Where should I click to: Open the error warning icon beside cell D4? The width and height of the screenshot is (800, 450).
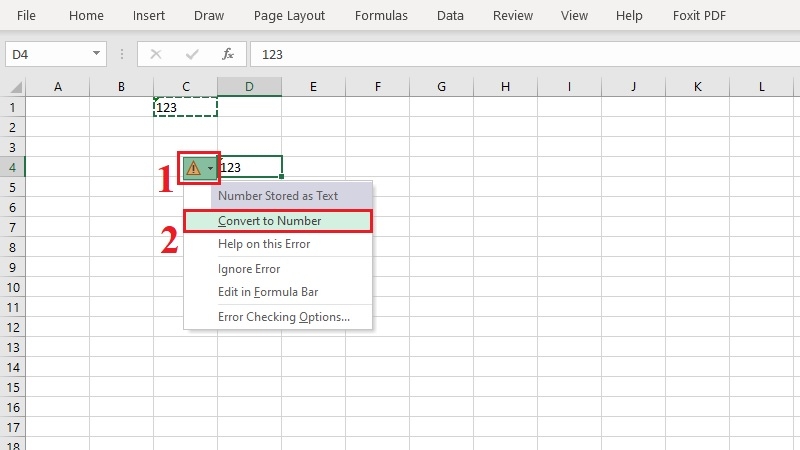tap(199, 168)
